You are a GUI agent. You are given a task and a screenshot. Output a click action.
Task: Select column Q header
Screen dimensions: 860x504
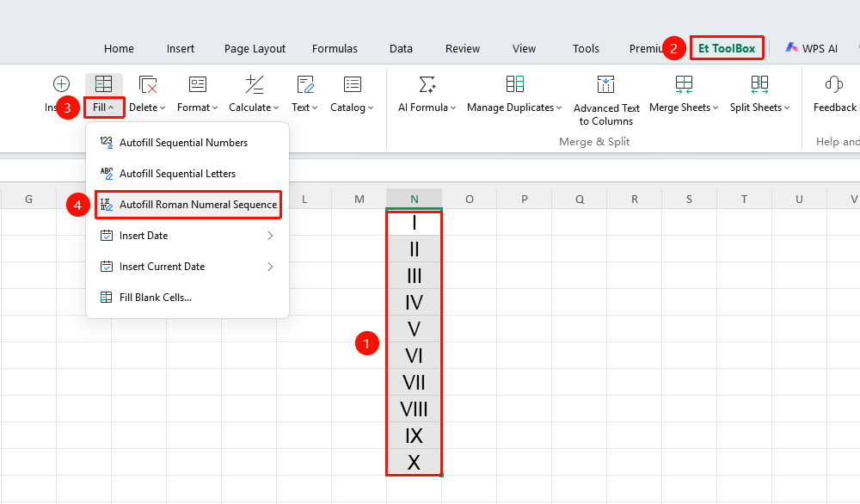click(x=580, y=199)
